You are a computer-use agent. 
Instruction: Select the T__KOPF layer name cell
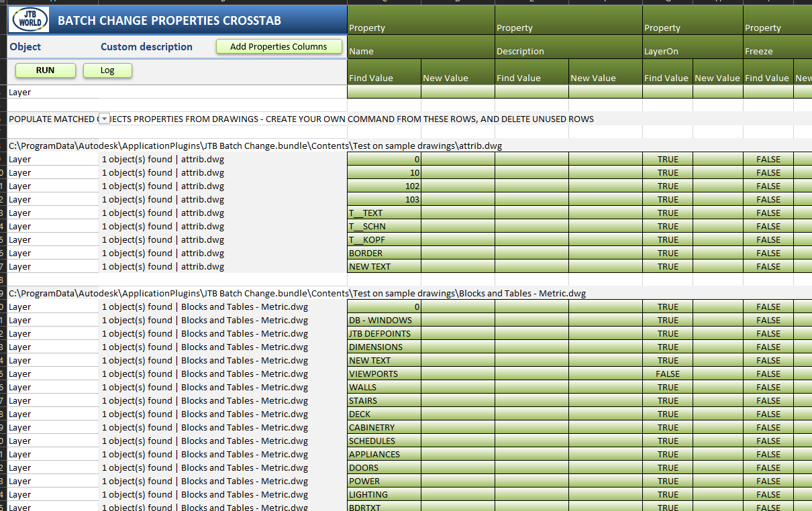coord(384,239)
